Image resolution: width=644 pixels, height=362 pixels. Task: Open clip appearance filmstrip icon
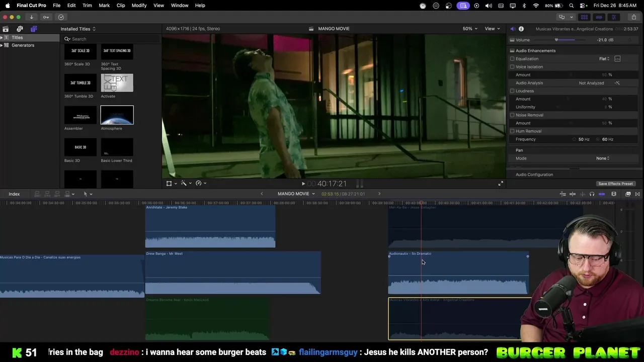point(614,194)
